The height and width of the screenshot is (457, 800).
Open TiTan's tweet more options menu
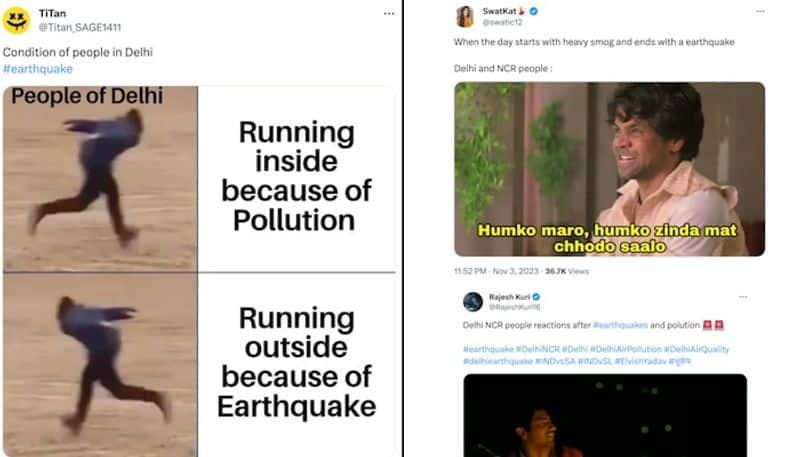387,13
